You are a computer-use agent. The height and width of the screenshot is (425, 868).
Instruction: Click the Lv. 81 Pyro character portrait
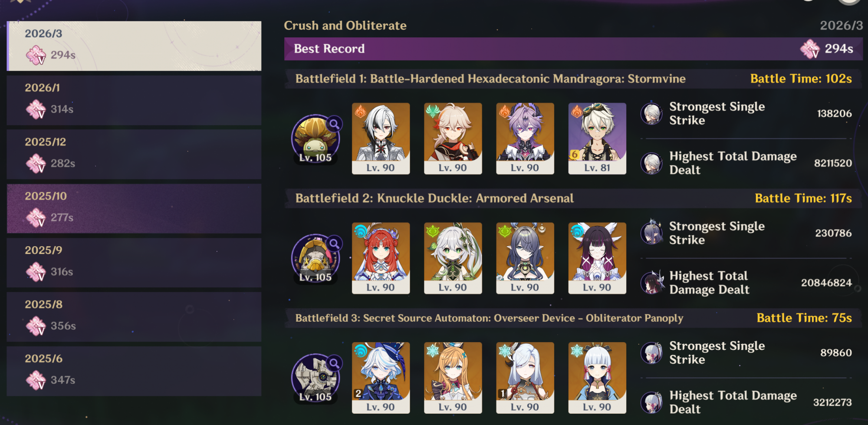(597, 138)
